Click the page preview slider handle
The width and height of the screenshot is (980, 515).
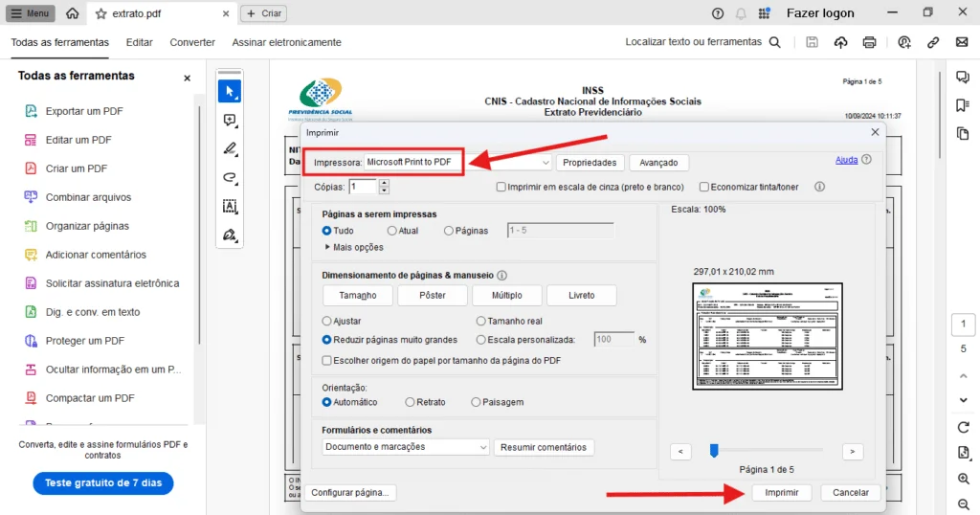(714, 451)
